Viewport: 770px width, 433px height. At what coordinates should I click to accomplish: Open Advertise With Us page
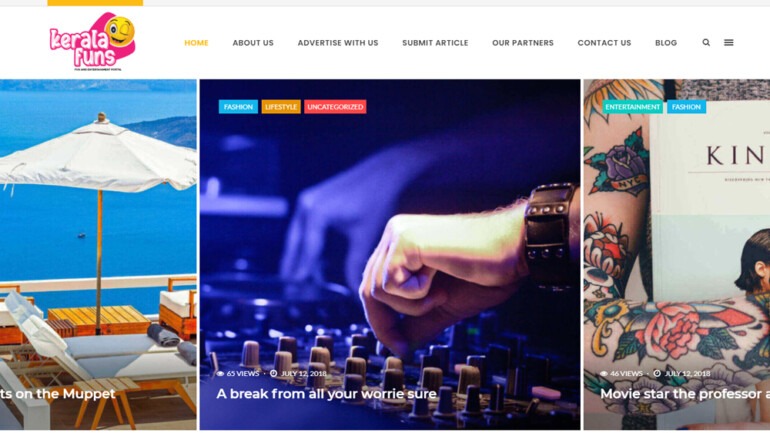338,43
